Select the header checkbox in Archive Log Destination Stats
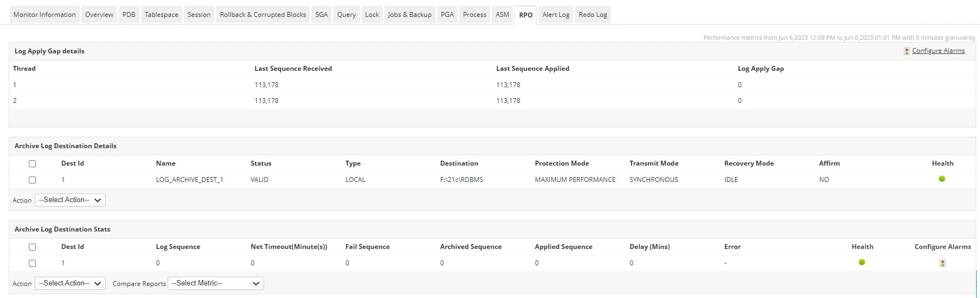Viewport: 980px width, 298px height. [32, 247]
